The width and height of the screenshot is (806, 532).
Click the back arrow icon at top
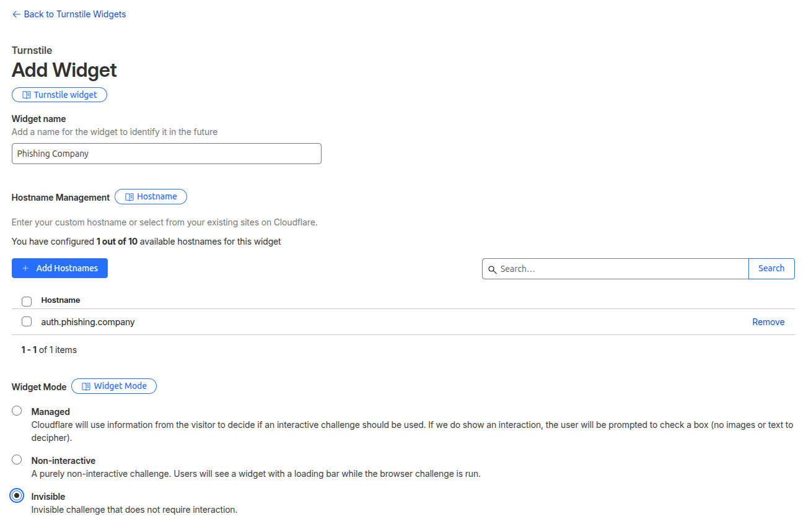[x=17, y=14]
